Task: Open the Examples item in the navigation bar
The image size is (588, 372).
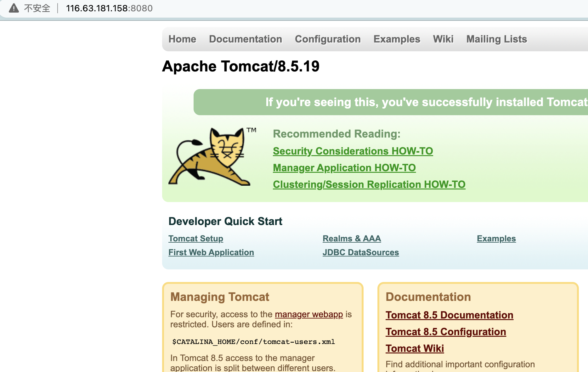Action: (x=397, y=39)
